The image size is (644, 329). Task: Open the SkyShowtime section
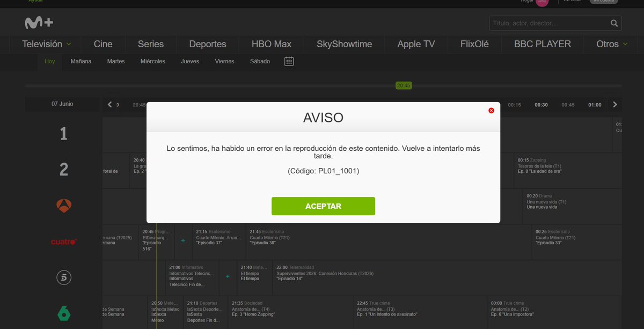pyautogui.click(x=345, y=44)
